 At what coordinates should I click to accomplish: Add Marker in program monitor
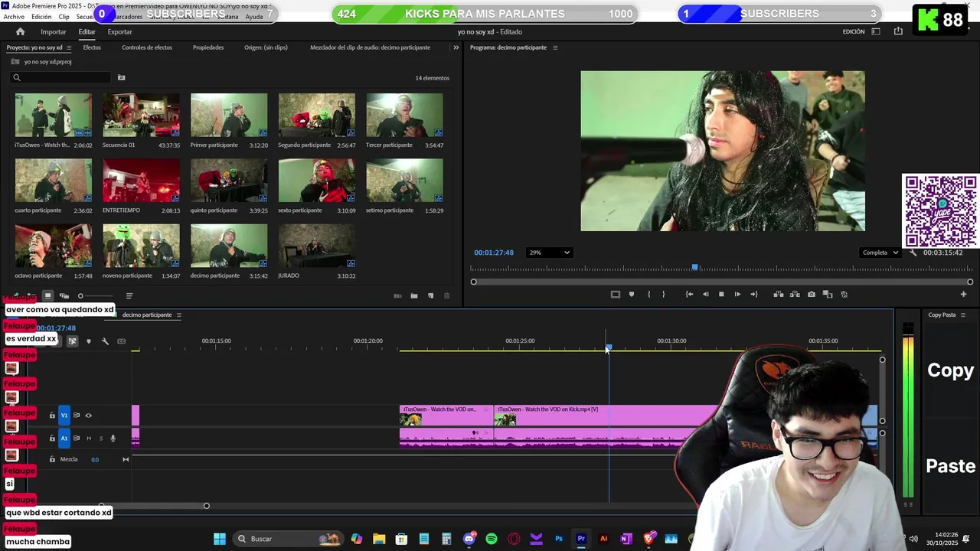click(632, 295)
